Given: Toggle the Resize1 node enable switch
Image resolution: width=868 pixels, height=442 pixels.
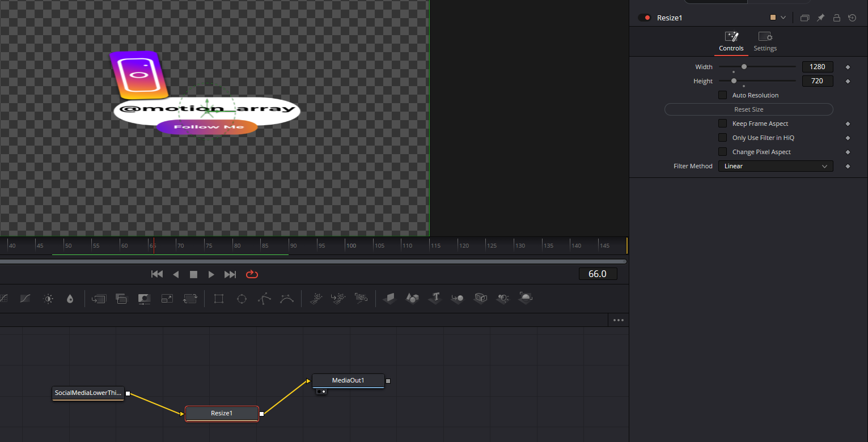Looking at the screenshot, I should tap(645, 18).
